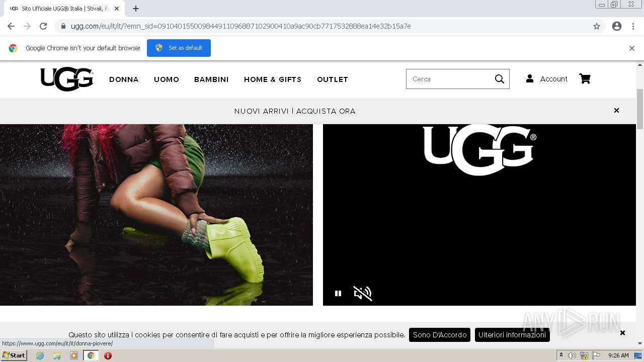Screen dimensions: 644x362
Task: Open the UOMO menu
Action: [167, 79]
